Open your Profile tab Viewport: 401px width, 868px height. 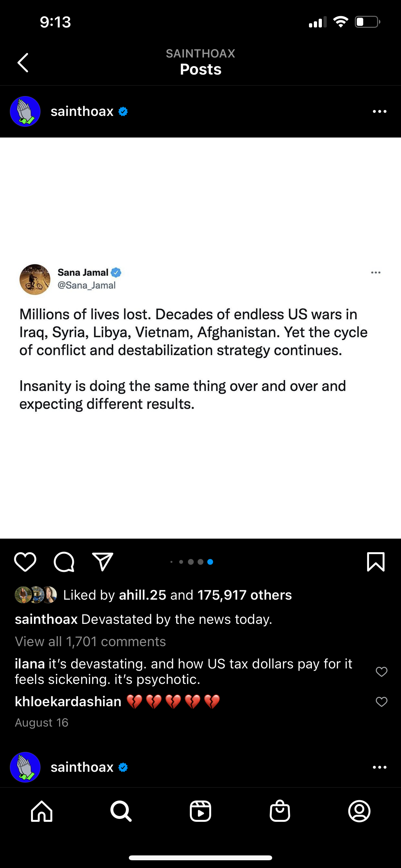pos(359,811)
